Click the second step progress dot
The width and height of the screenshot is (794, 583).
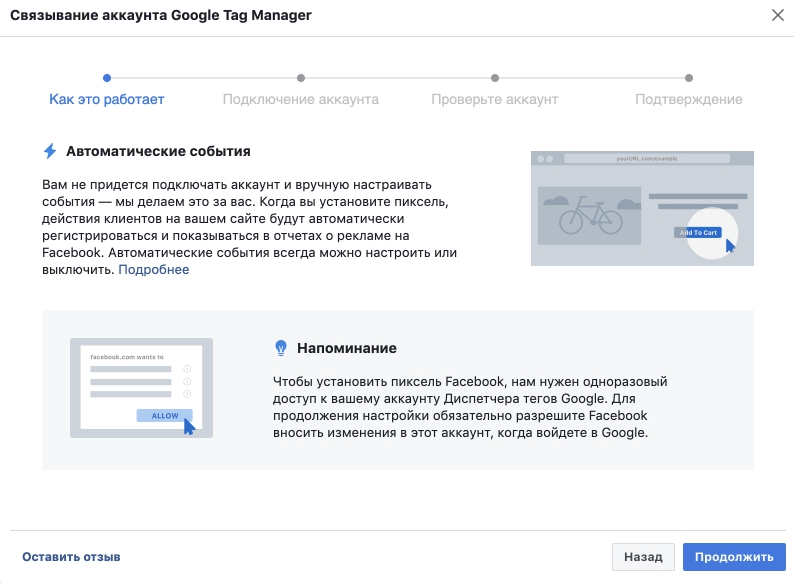tap(301, 78)
